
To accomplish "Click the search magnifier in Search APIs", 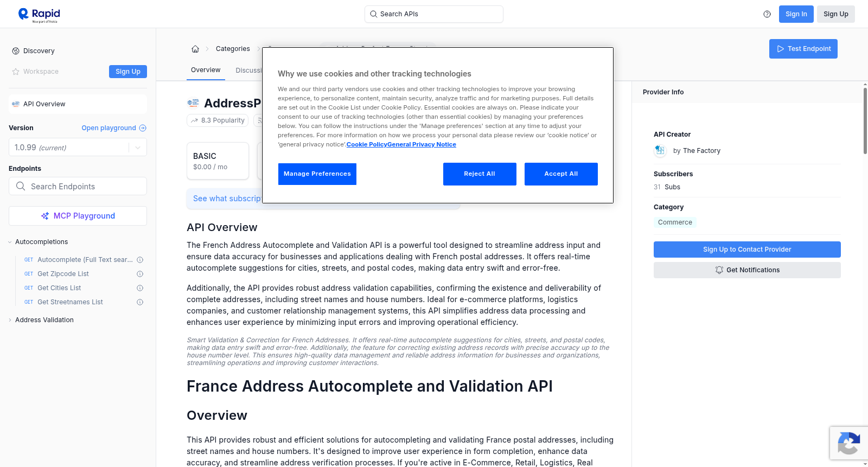I will click(x=374, y=14).
